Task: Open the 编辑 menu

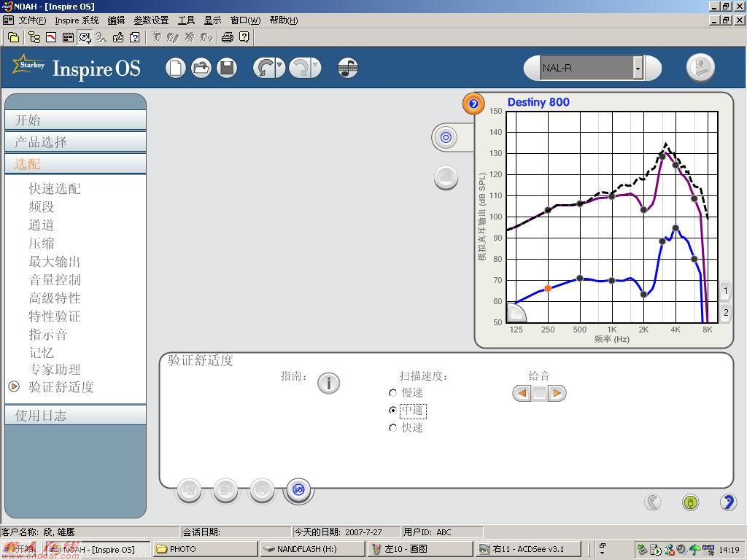Action: coord(116,20)
